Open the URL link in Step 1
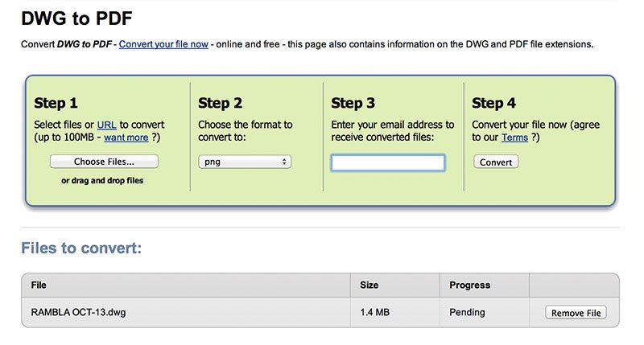The image size is (644, 345). coord(106,125)
